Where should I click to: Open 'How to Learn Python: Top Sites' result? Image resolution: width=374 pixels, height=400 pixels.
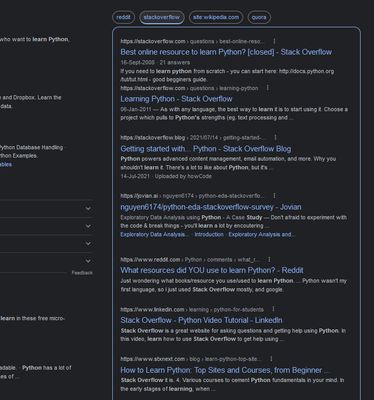pos(225,370)
